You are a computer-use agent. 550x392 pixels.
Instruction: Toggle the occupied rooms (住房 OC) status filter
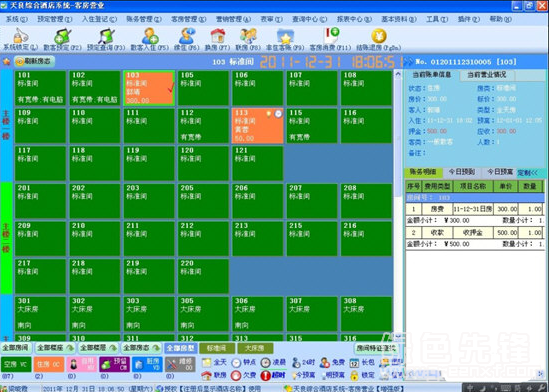(49, 364)
